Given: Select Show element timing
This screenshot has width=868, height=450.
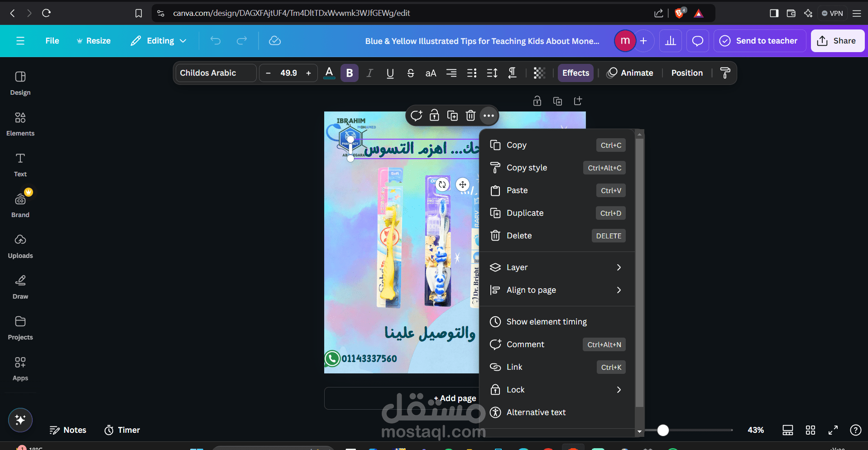Looking at the screenshot, I should click(557, 322).
